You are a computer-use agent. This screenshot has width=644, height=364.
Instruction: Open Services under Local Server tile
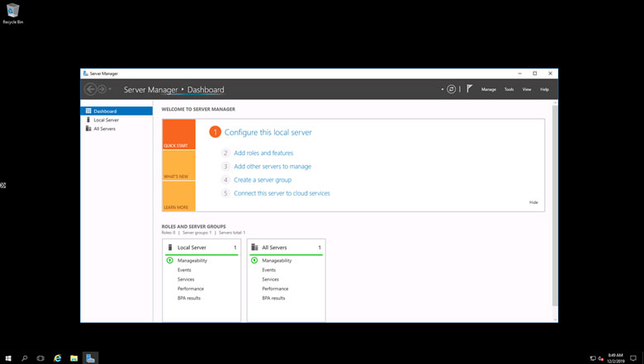(x=186, y=280)
